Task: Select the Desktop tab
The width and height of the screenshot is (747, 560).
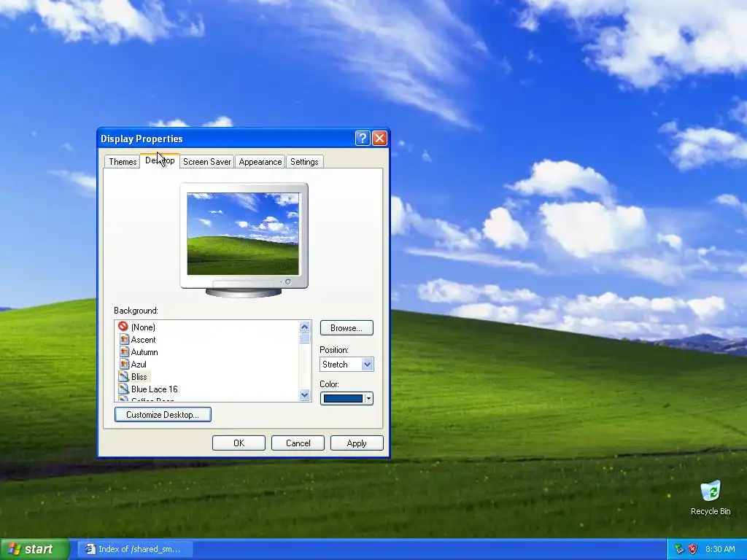Action: 160,160
